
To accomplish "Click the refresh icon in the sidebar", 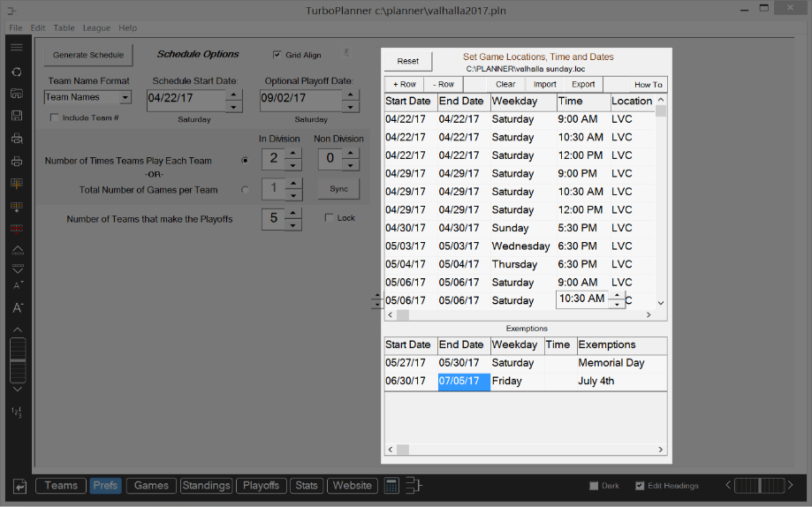I will [17, 72].
